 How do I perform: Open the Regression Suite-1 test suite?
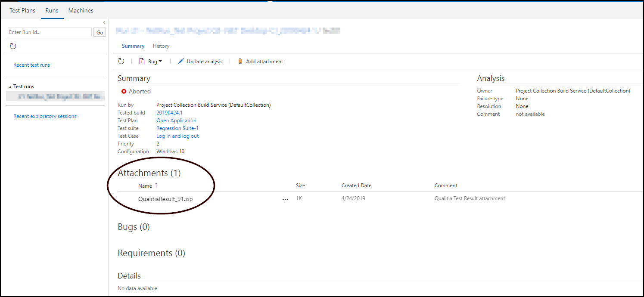[177, 128]
